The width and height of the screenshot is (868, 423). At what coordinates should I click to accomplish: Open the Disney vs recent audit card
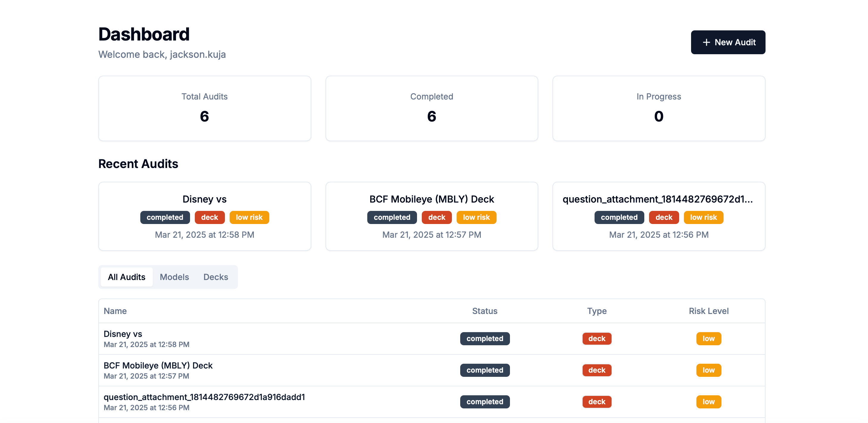pyautogui.click(x=205, y=216)
